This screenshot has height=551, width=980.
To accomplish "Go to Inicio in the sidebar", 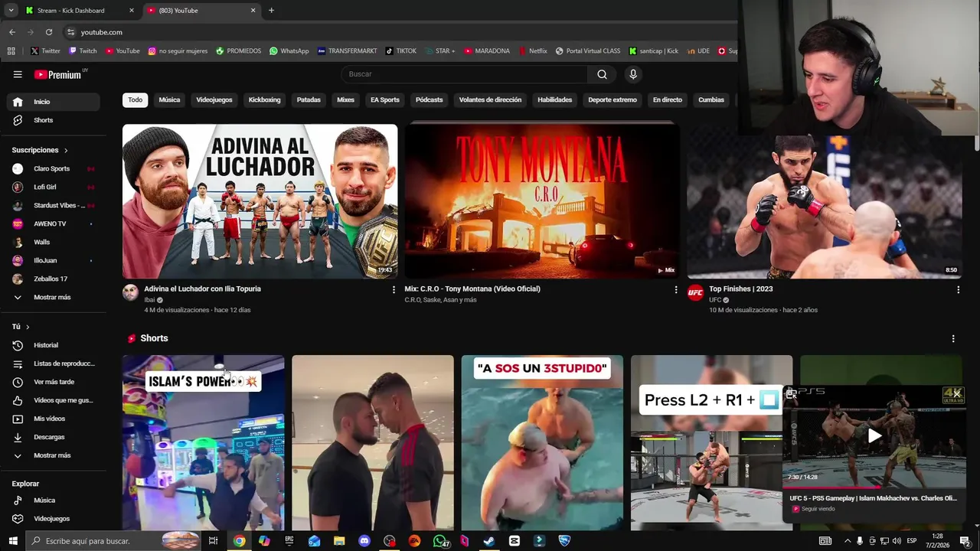I will coord(53,102).
